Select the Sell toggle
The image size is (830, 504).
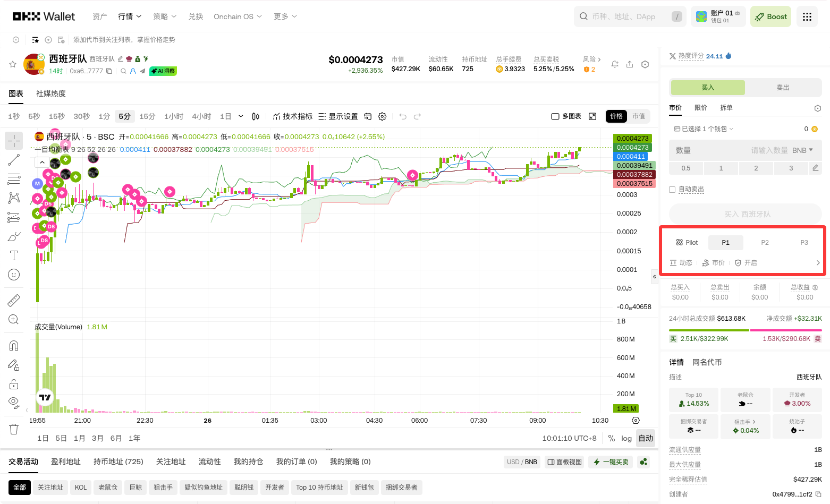[783, 88]
